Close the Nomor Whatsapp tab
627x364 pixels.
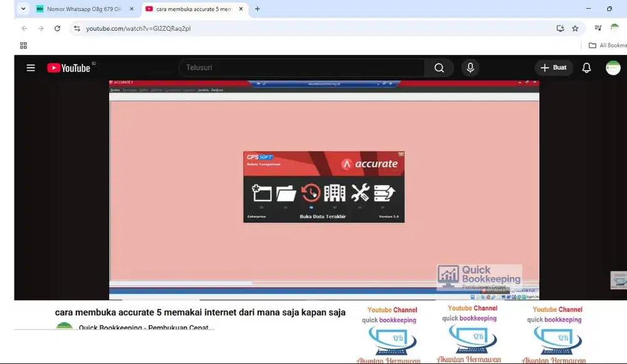(x=132, y=9)
